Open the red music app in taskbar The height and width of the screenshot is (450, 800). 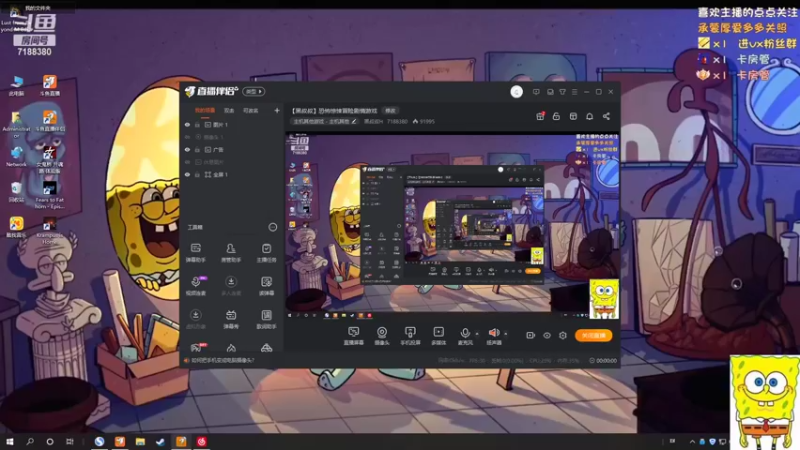click(x=202, y=441)
